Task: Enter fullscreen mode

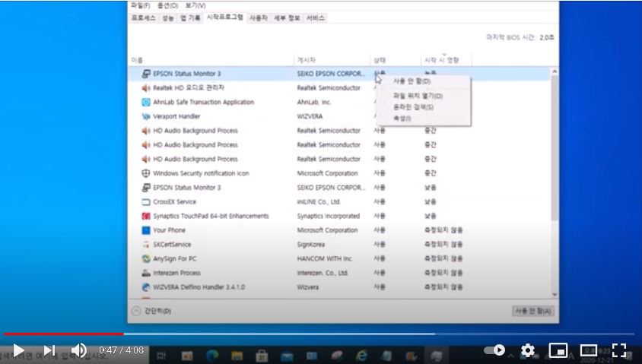Action: (619, 350)
